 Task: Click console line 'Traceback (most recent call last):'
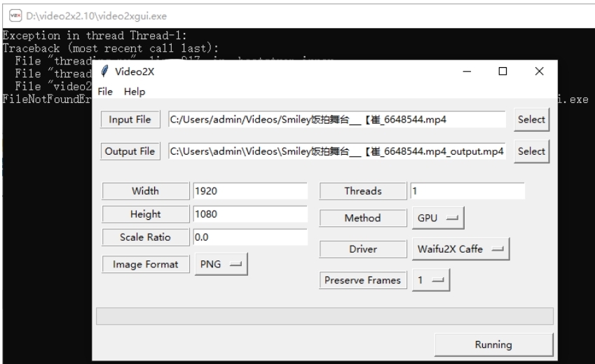[111, 48]
